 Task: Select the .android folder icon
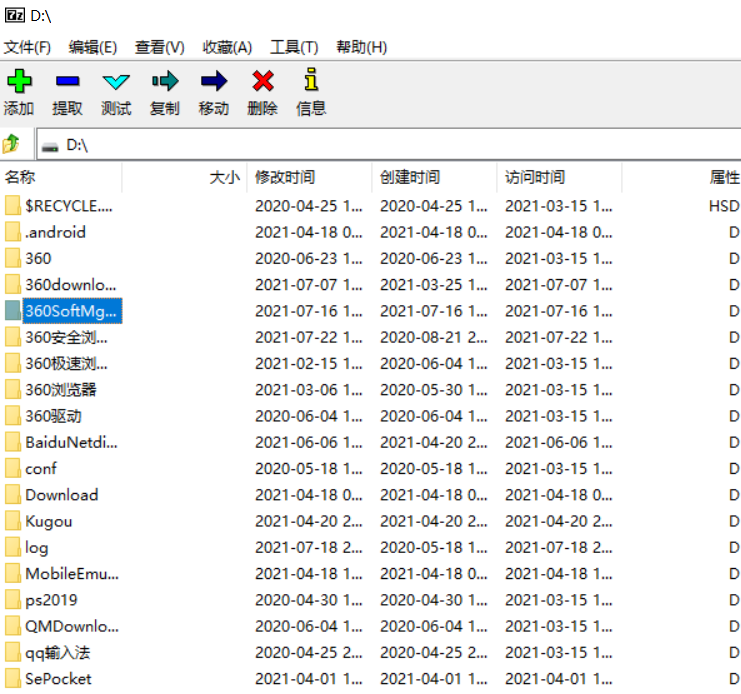click(x=13, y=232)
